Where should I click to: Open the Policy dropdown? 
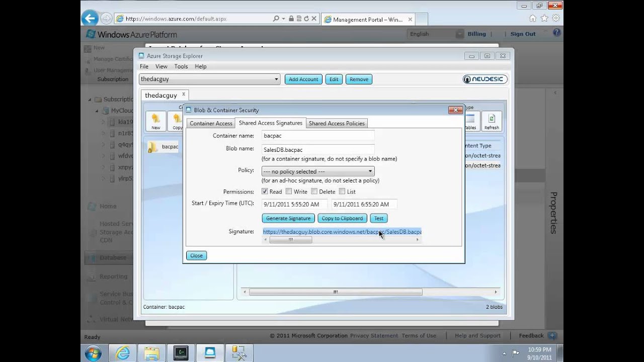click(x=318, y=171)
